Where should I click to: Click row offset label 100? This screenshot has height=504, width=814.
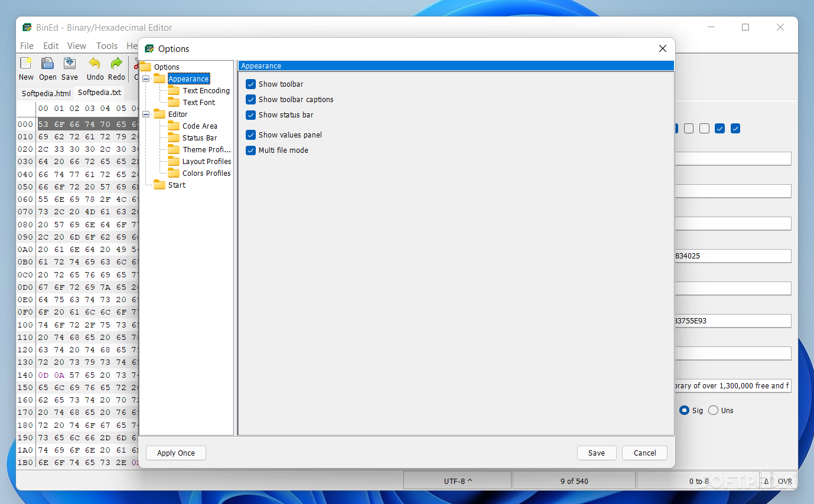click(25, 325)
